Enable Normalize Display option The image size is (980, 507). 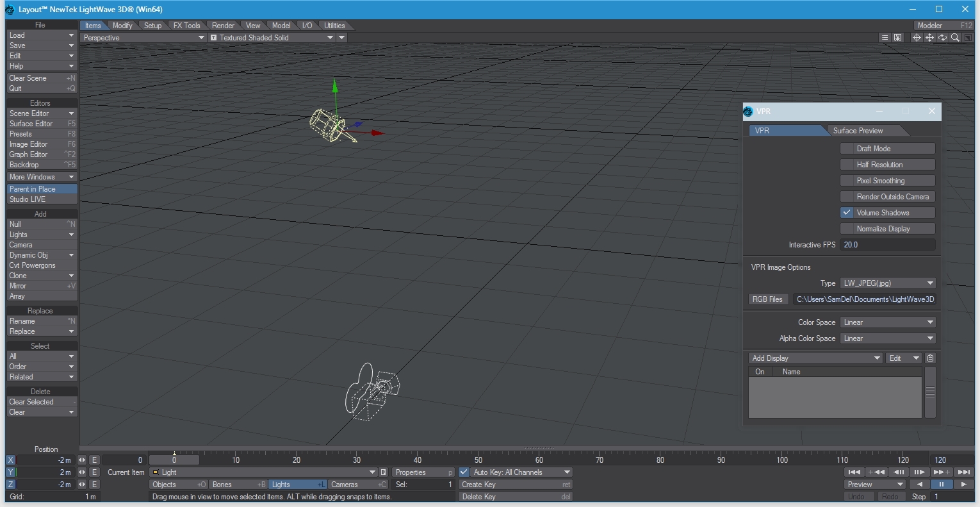tap(887, 229)
